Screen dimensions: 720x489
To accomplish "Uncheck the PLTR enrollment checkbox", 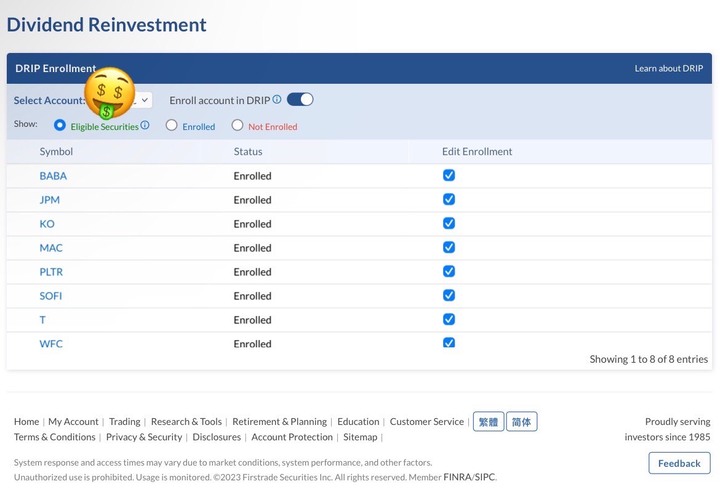I will tap(449, 271).
